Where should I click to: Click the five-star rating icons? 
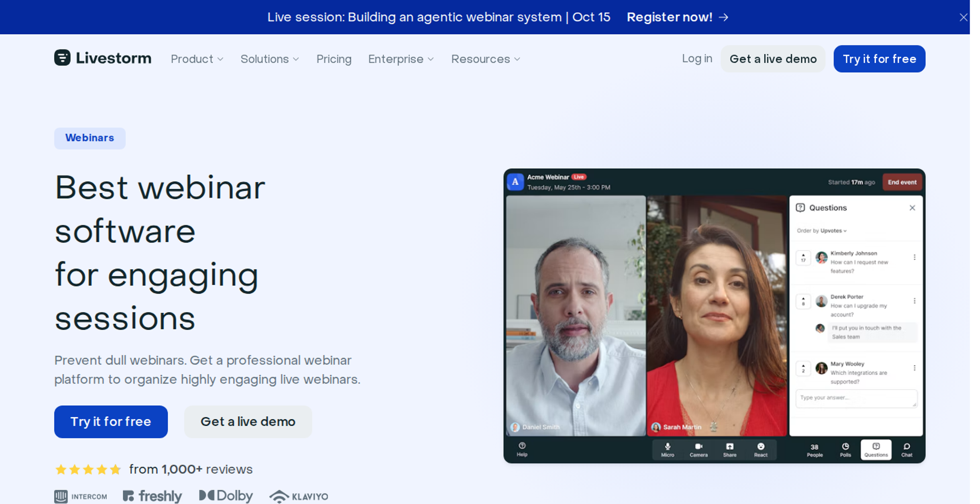[x=88, y=469]
